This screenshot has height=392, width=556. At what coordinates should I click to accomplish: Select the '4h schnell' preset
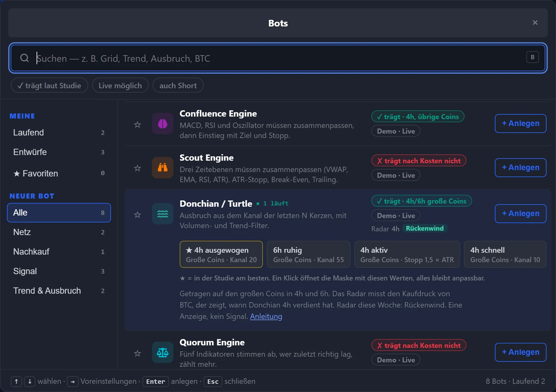point(505,254)
